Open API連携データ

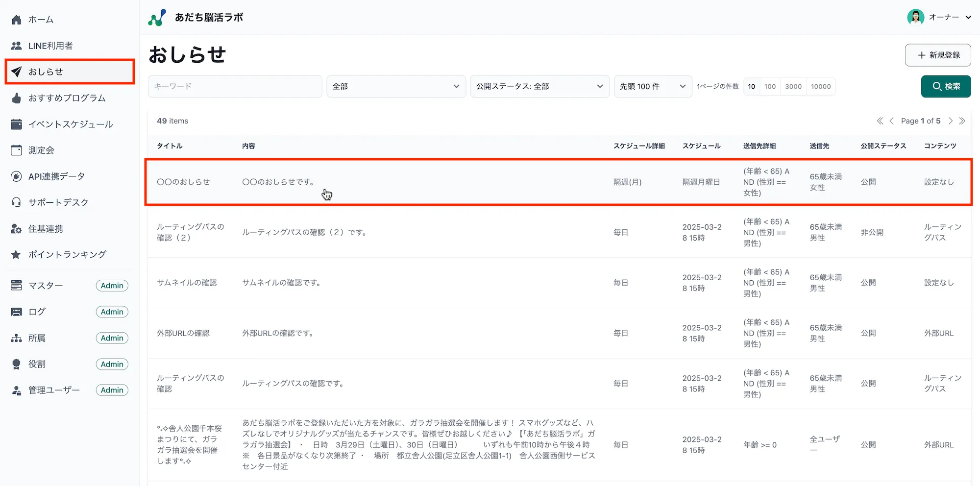point(56,176)
